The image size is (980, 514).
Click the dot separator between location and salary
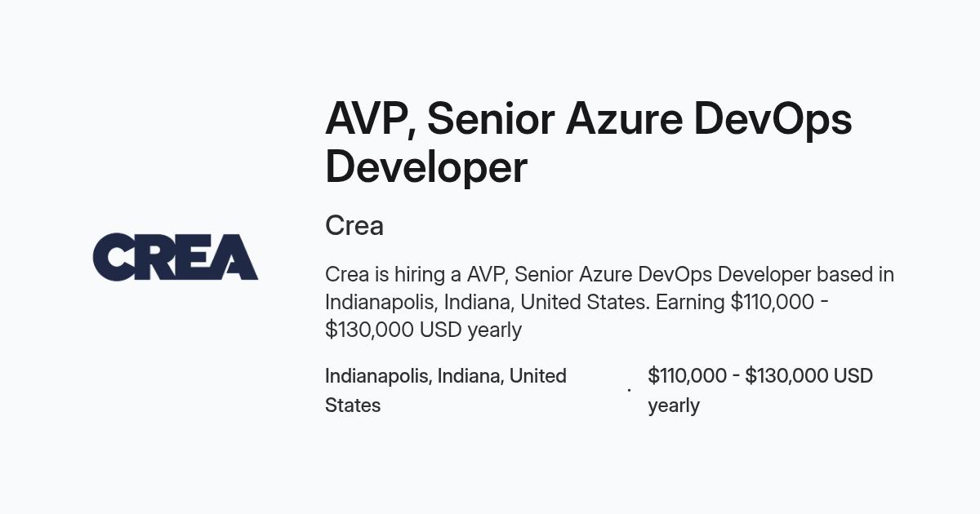click(x=629, y=390)
